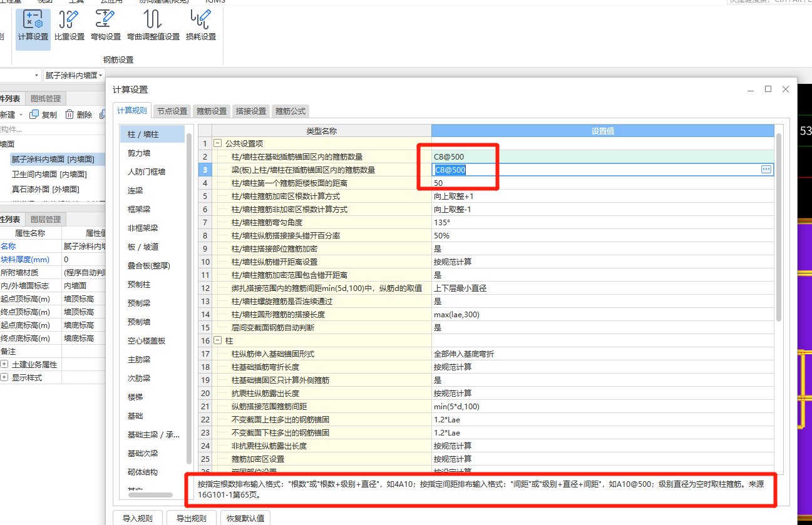Expand 土建业务属性 property group
Screen dimensions: 812x525
click(x=4, y=365)
